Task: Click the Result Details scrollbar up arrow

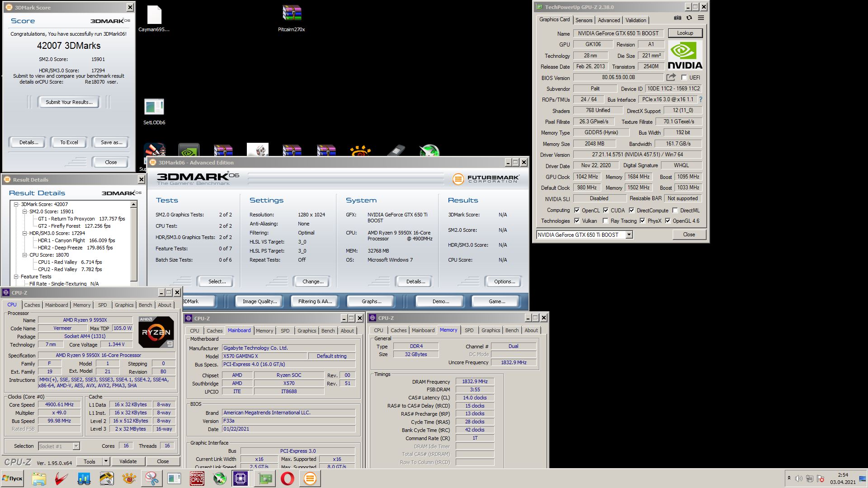Action: click(134, 205)
